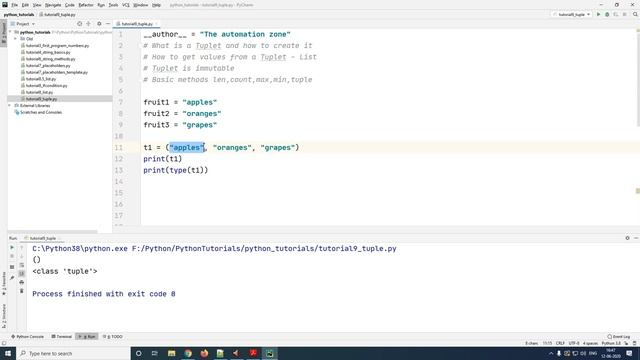Screen dimensions: 640x360
Task: Click the down-the-stack-trace arrow in the Run panel
Action: click(x=22, y=256)
